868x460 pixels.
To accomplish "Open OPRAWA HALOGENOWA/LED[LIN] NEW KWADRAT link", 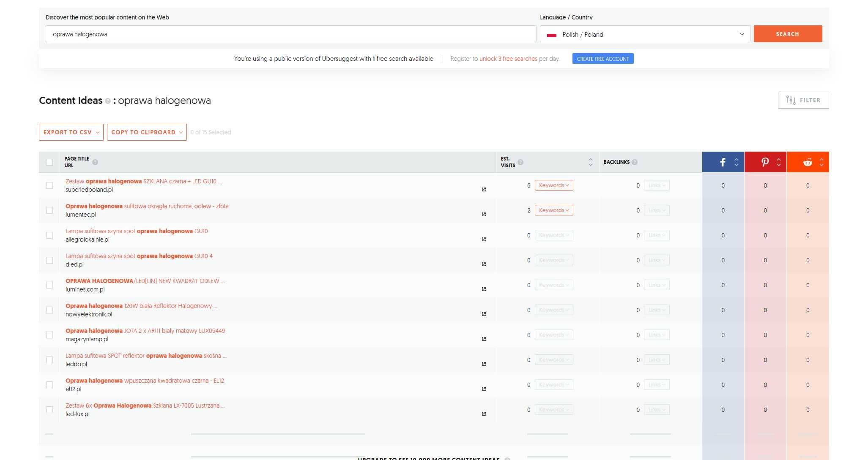I will click(x=145, y=281).
